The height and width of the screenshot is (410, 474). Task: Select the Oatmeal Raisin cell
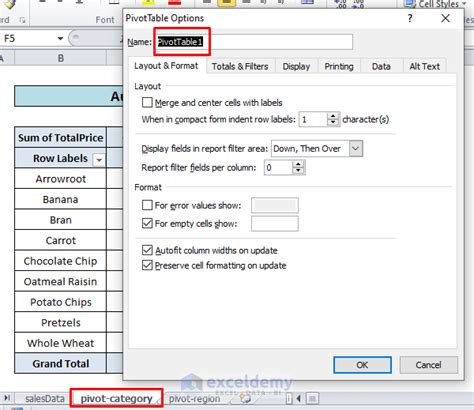[60, 281]
